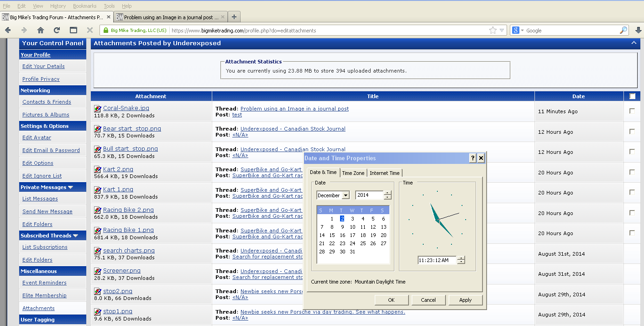The image size is (644, 326).
Task: Open the Coral-Snake.jpg attachment link
Action: click(x=126, y=108)
